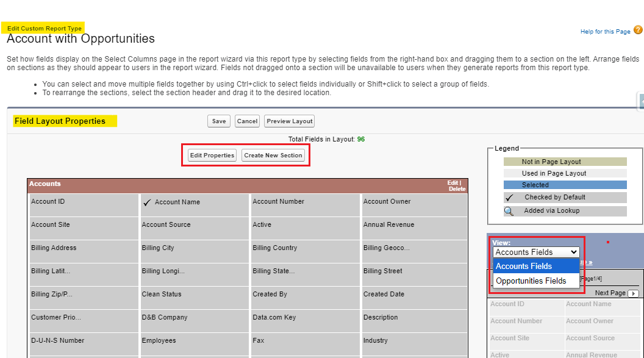Click the blue Selected legend swatch
Image resolution: width=644 pixels, height=358 pixels.
[x=565, y=185]
